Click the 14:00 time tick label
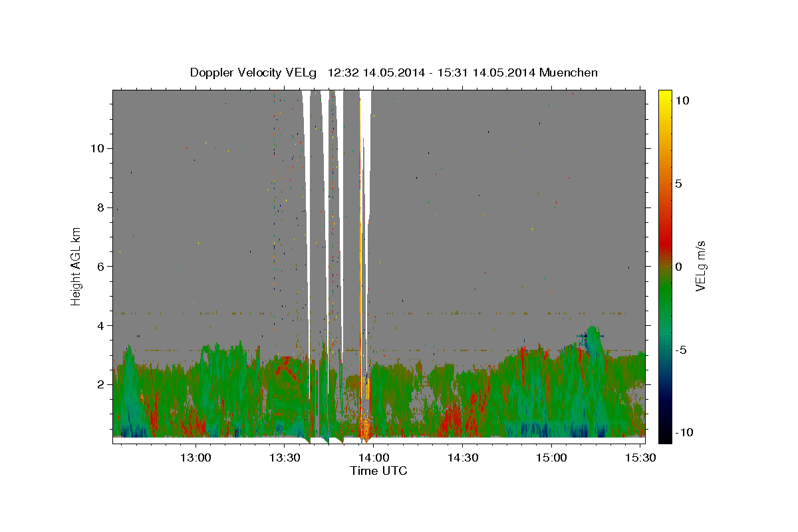798x532 pixels. (x=374, y=458)
